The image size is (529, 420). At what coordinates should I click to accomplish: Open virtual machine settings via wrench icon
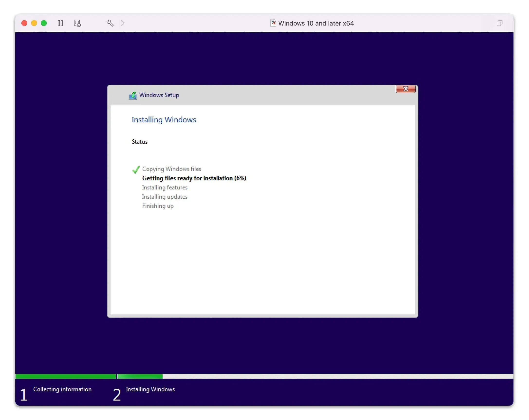[110, 23]
